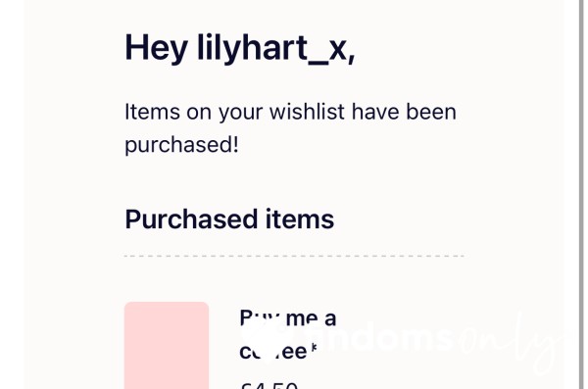The width and height of the screenshot is (588, 389).
Task: Click the item price below the coffee title
Action: pyautogui.click(x=269, y=384)
